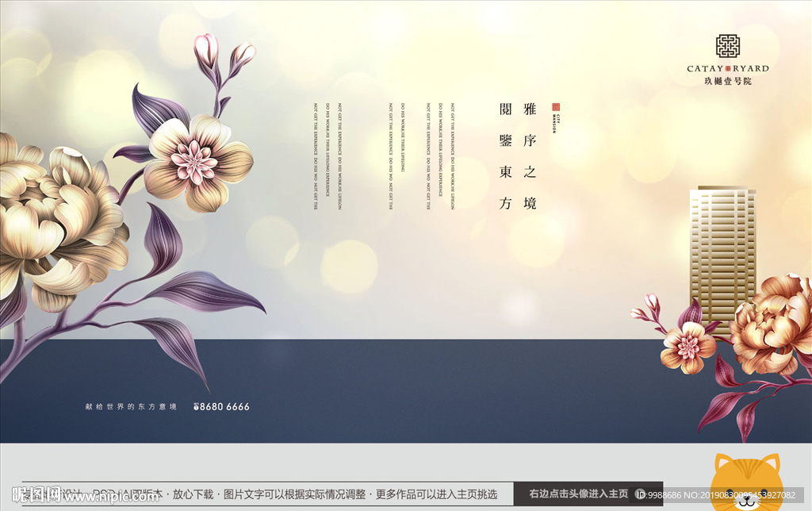Click the 'CATAY RYARD' brand name

point(728,68)
